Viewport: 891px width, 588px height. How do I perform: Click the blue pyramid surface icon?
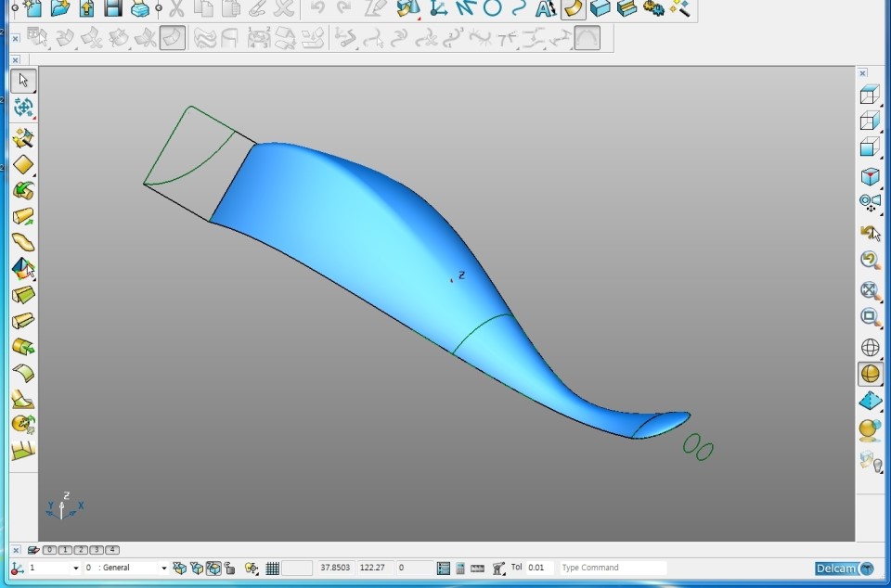click(23, 268)
